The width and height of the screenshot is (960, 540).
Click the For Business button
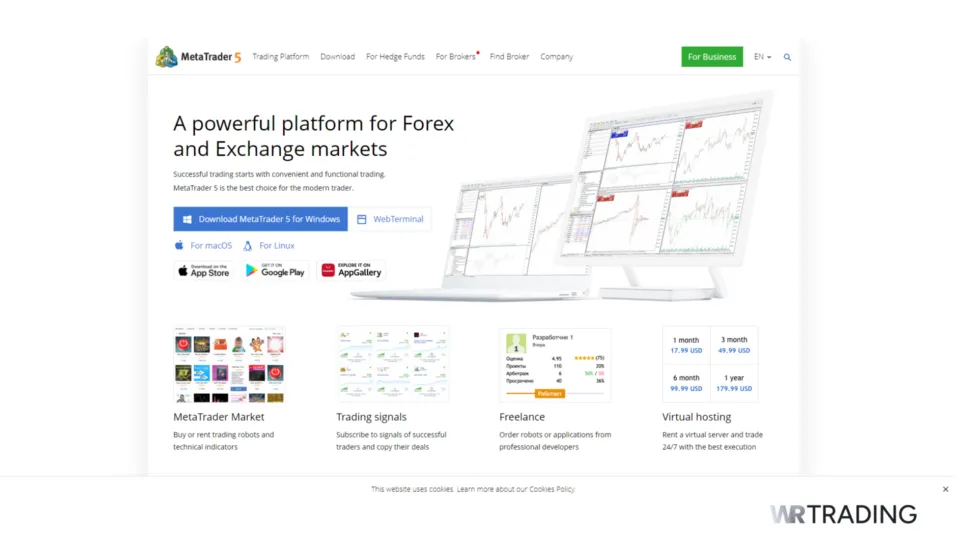[x=712, y=57]
